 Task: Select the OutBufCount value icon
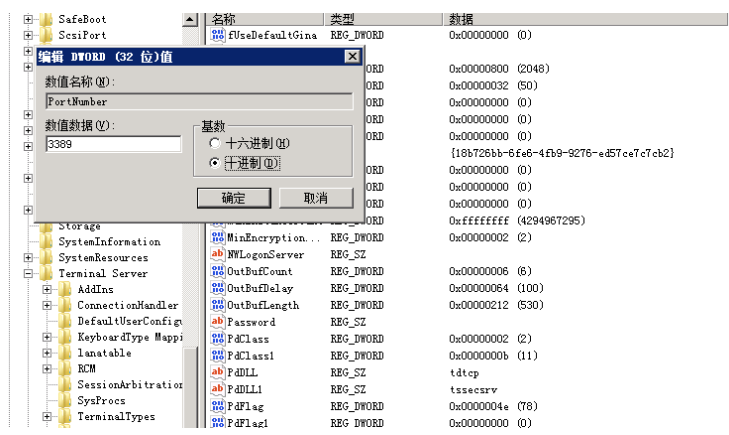click(x=217, y=271)
